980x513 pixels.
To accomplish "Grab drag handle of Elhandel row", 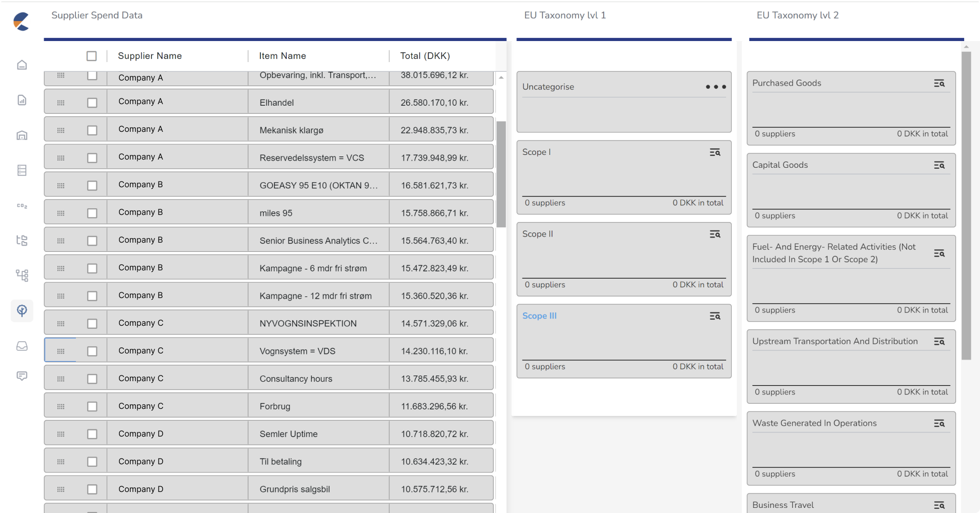I will (x=61, y=103).
